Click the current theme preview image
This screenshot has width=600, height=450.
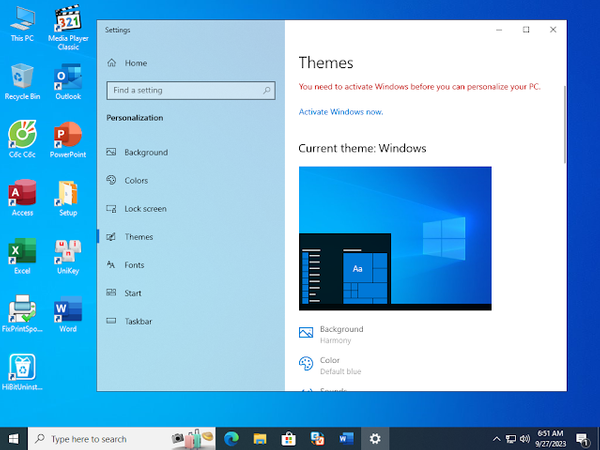[395, 238]
